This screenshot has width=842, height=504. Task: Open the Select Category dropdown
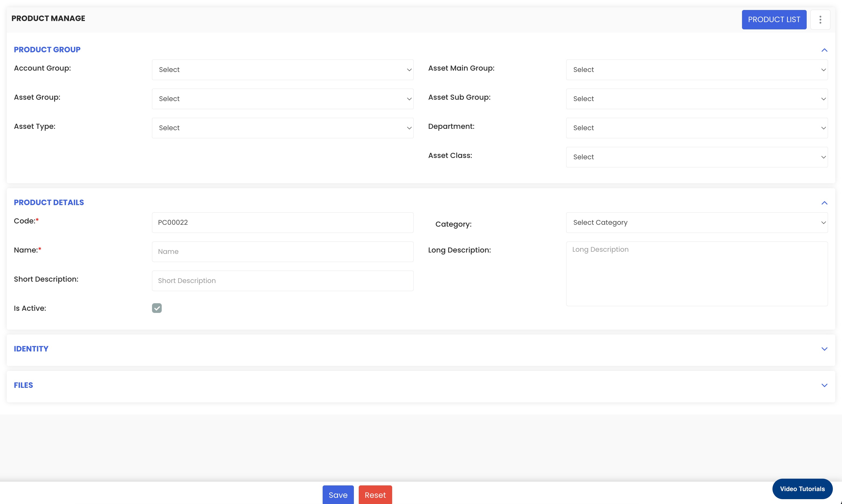[x=696, y=223]
